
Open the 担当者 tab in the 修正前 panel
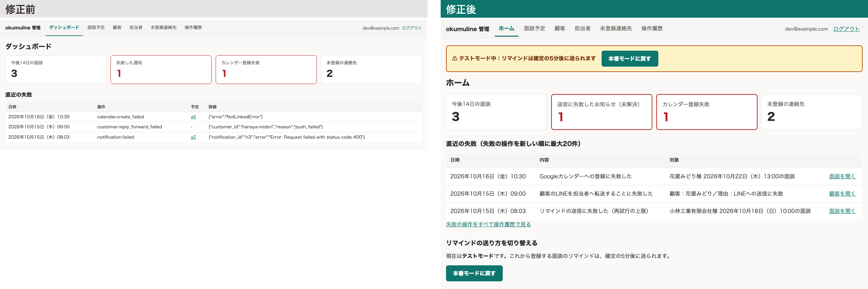(x=136, y=28)
